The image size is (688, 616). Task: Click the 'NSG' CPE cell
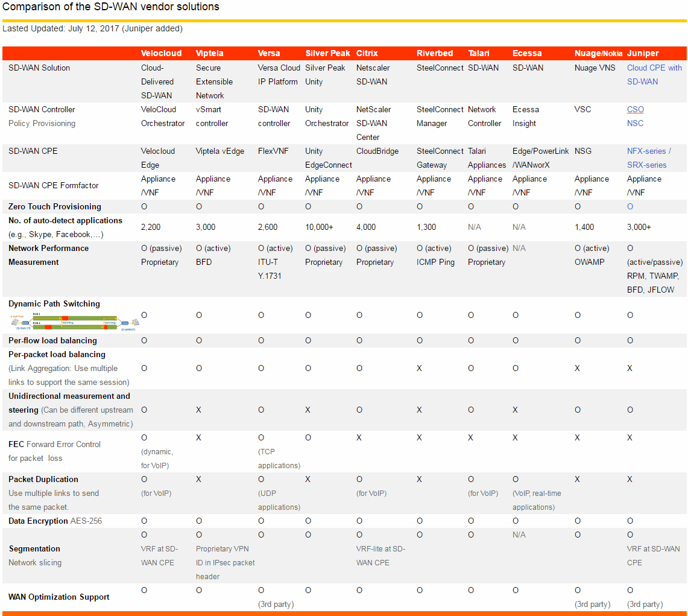tap(582, 151)
